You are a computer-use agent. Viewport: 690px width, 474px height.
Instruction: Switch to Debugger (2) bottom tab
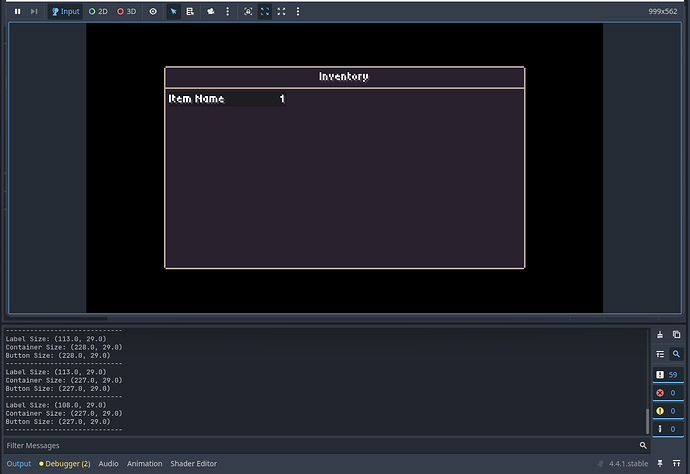click(x=65, y=464)
